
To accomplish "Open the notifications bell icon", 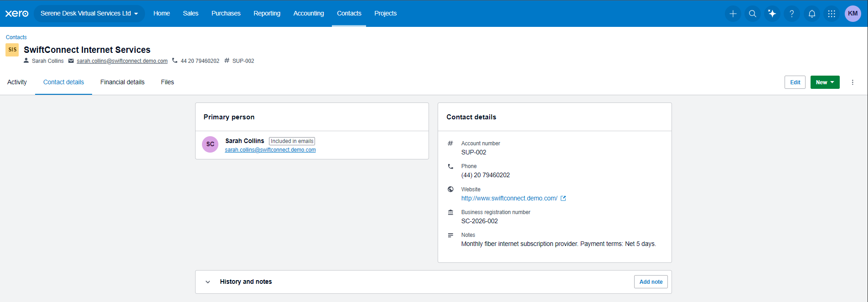I will [x=812, y=14].
